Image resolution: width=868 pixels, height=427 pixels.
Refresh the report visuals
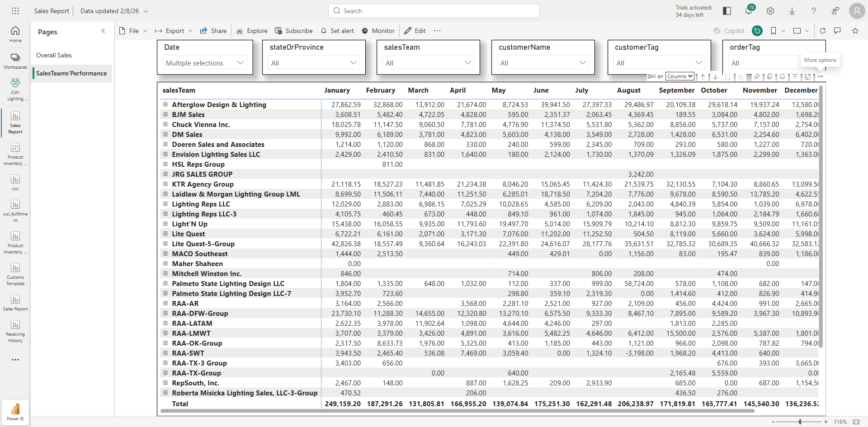click(x=823, y=31)
